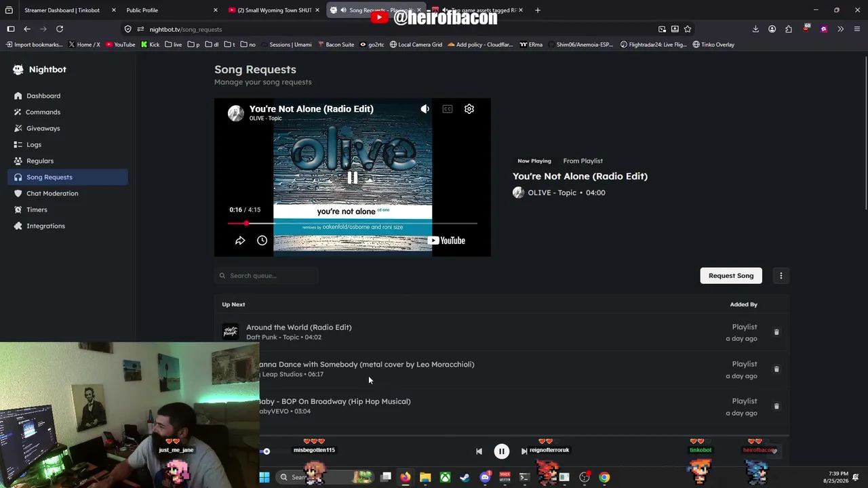The image size is (868, 488).
Task: Go to Giveaways in the sidebar
Action: coord(43,128)
